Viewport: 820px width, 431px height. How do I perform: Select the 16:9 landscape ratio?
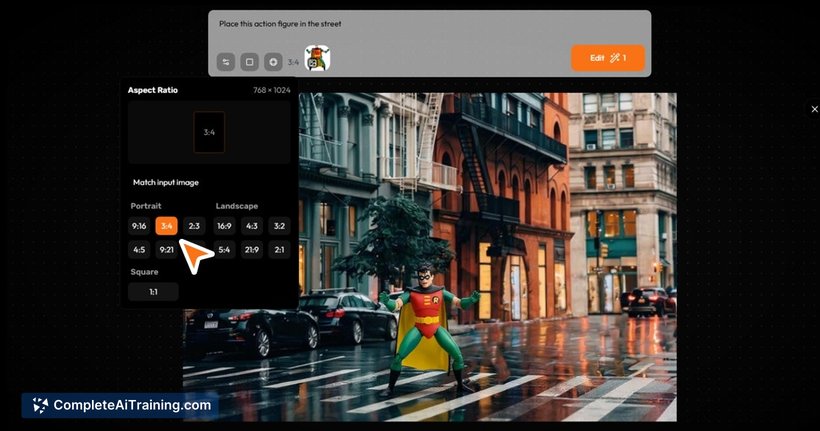(x=224, y=226)
